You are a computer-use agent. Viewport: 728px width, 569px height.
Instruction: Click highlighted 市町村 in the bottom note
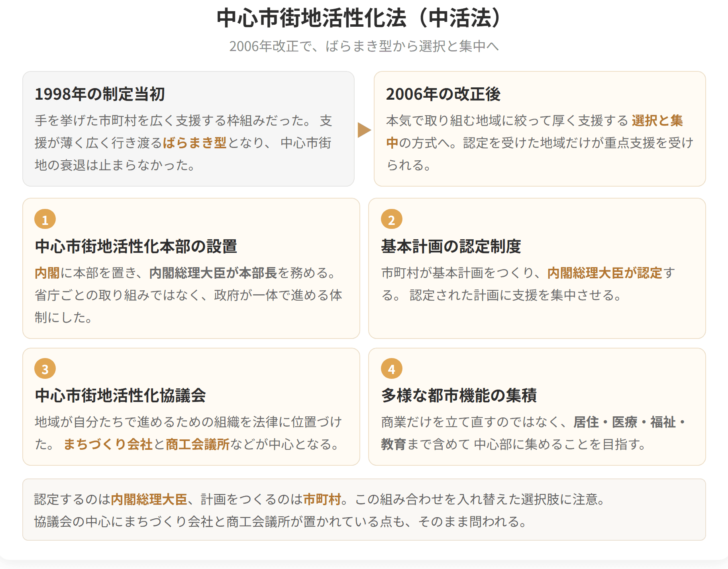322,499
